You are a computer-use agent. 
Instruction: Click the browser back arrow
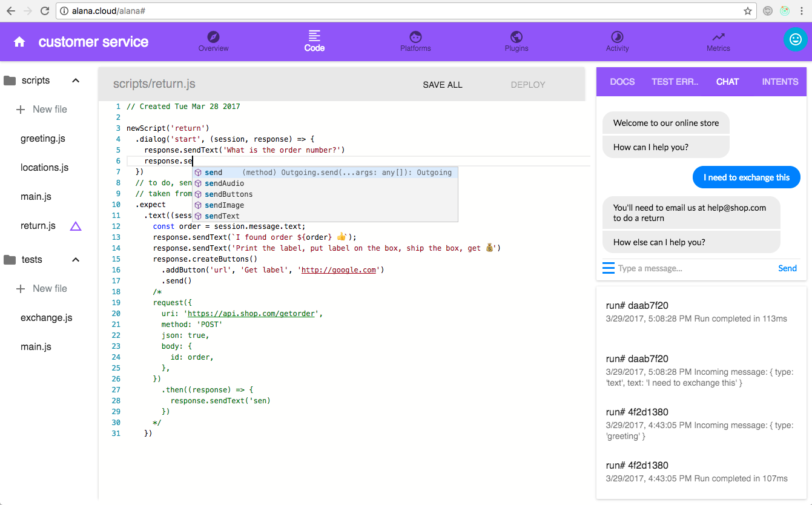[11, 11]
